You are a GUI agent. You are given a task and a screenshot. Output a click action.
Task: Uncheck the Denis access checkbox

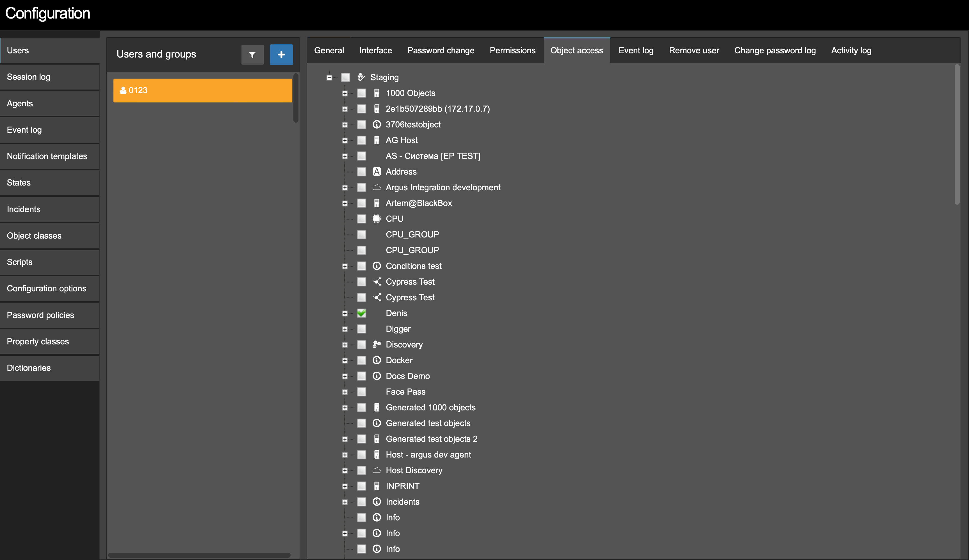pos(361,313)
